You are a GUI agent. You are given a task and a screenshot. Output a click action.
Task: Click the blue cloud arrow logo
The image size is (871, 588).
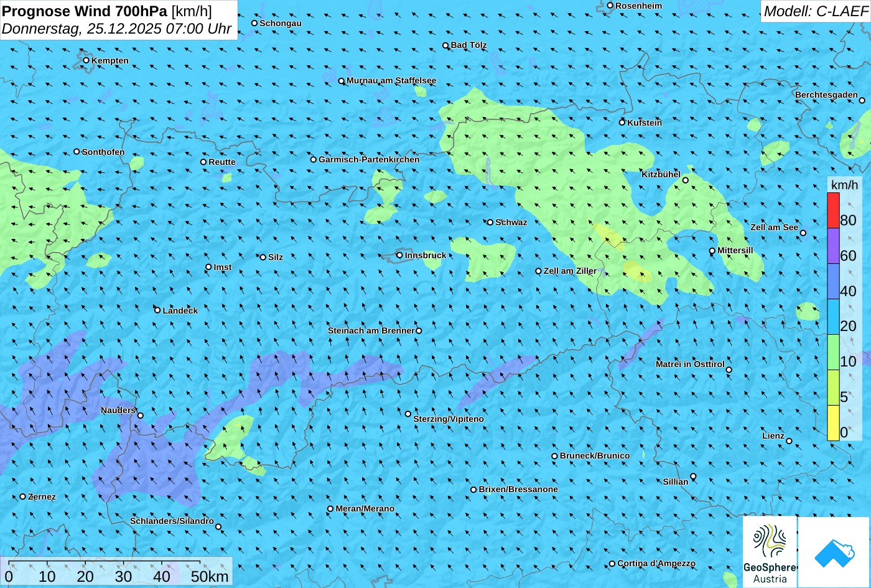(834, 552)
